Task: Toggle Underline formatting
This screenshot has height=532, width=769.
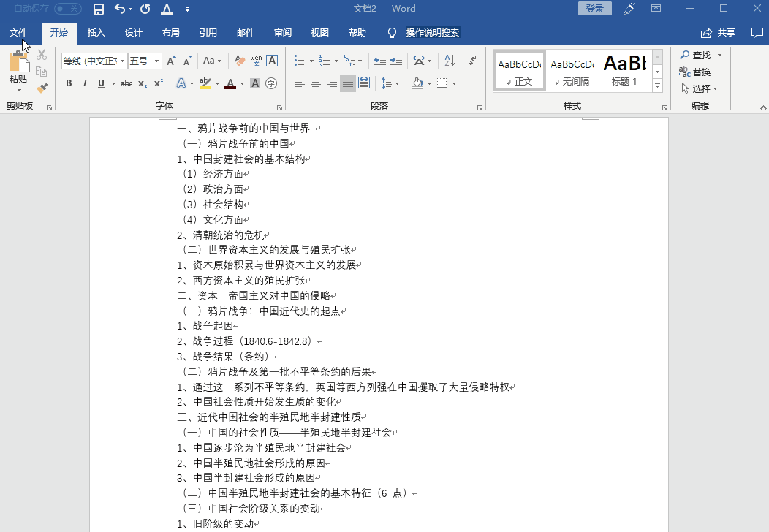Action: pyautogui.click(x=101, y=83)
